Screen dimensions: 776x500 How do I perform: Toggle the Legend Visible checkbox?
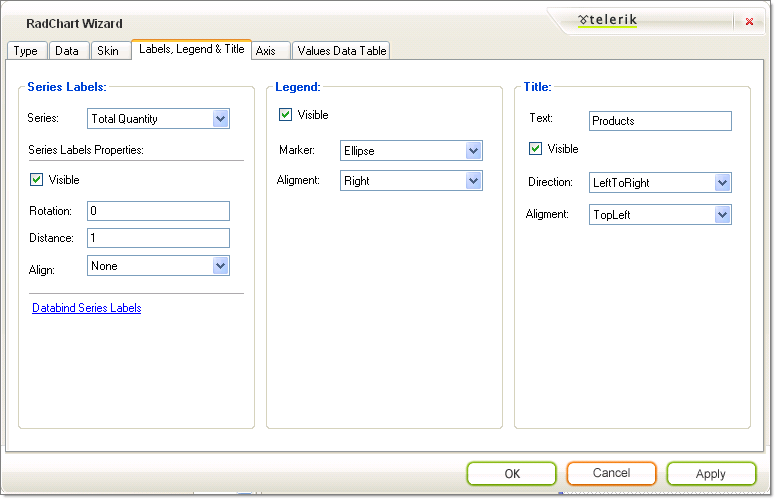(286, 115)
